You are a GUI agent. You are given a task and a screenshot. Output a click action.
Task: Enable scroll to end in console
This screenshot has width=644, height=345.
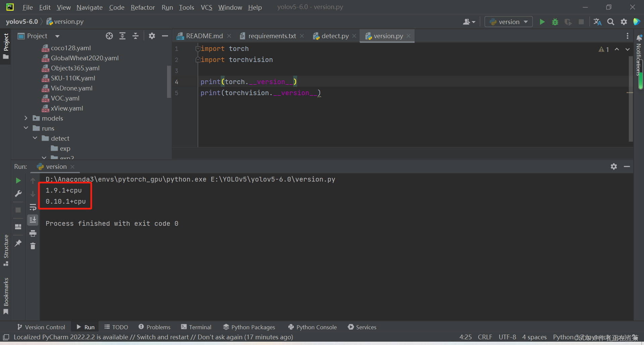click(x=33, y=220)
